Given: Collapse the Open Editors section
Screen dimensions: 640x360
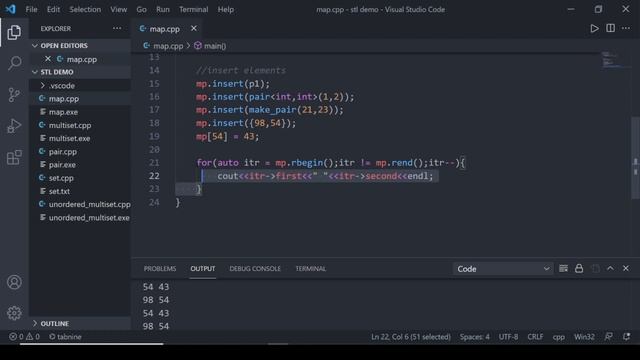Looking at the screenshot, I should (x=80, y=45).
